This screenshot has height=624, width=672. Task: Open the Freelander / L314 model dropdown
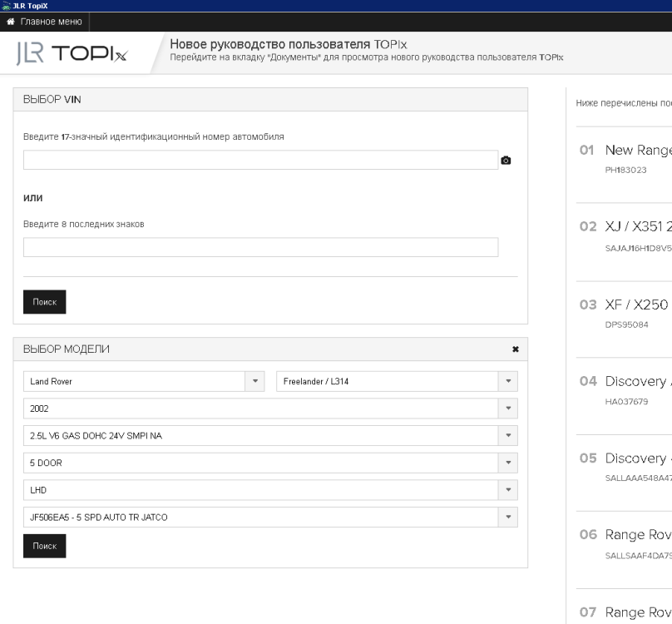click(x=397, y=381)
